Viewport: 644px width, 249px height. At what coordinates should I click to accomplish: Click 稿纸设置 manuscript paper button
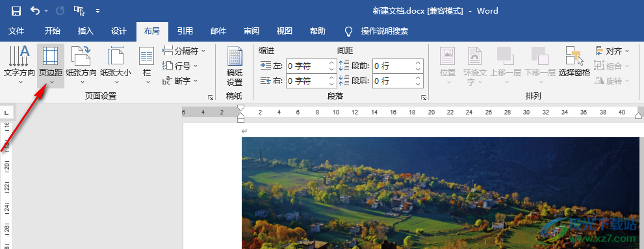[235, 66]
